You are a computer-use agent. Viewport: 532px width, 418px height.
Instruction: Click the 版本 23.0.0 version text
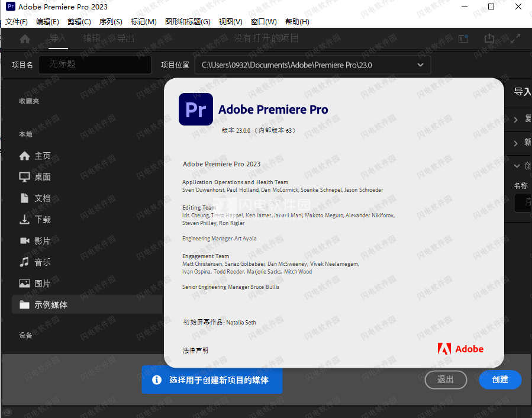click(x=258, y=130)
